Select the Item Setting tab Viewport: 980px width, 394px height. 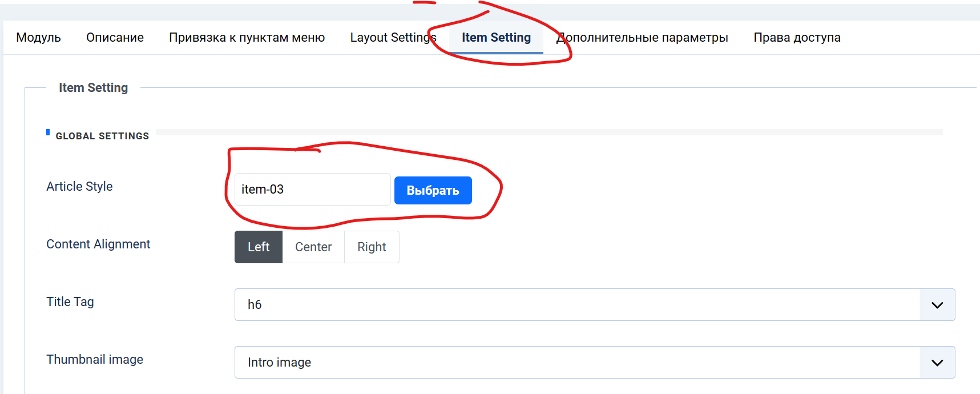(496, 38)
